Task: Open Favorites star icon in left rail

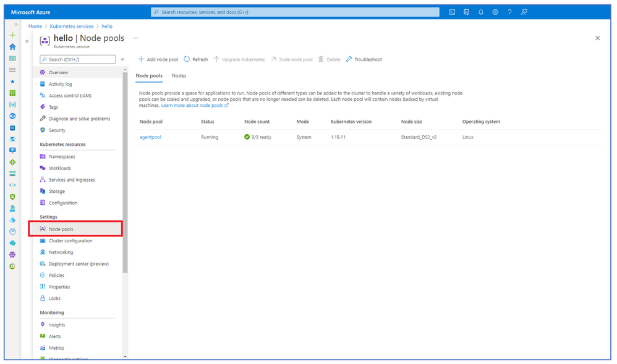Action: (x=12, y=82)
